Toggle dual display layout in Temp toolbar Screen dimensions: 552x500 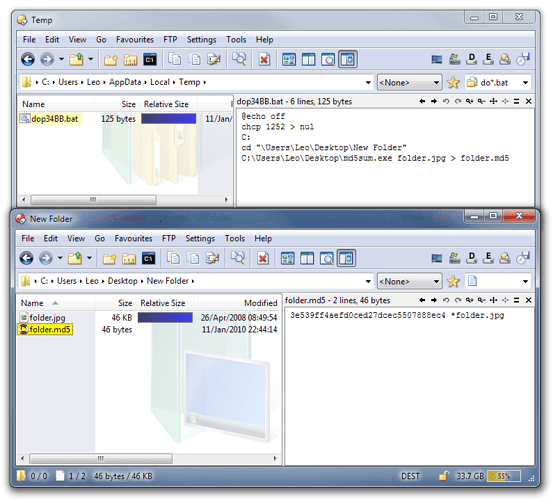click(x=308, y=60)
